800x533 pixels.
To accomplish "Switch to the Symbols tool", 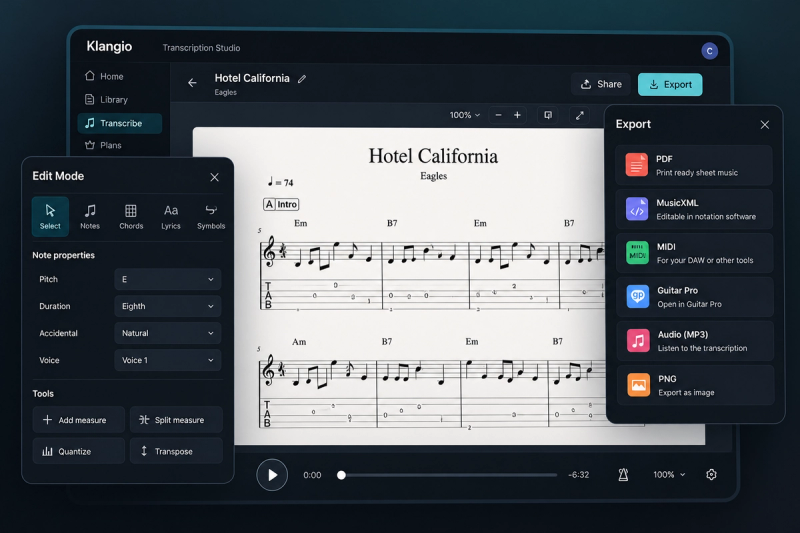I will coord(211,216).
